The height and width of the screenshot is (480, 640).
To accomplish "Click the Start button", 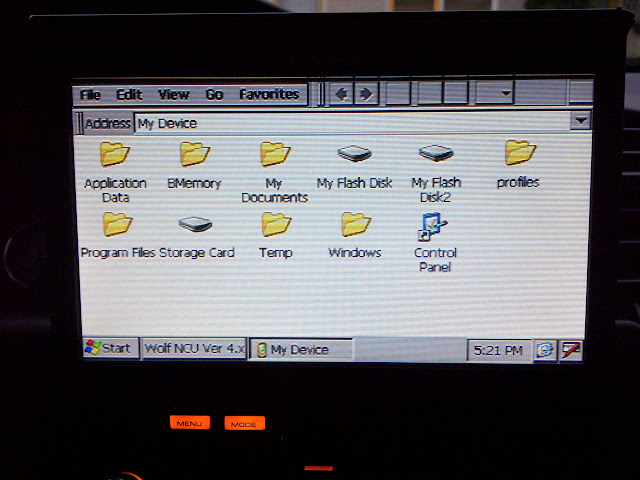I will [x=111, y=348].
